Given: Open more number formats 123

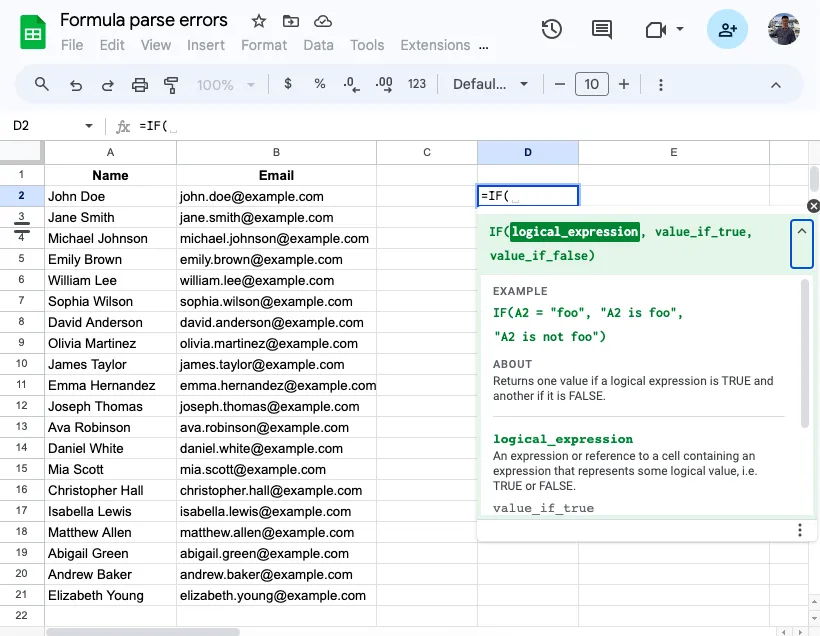Looking at the screenshot, I should (417, 84).
